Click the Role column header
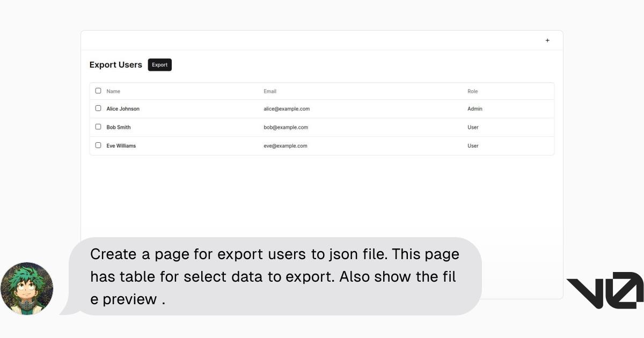644x338 pixels. click(472, 91)
